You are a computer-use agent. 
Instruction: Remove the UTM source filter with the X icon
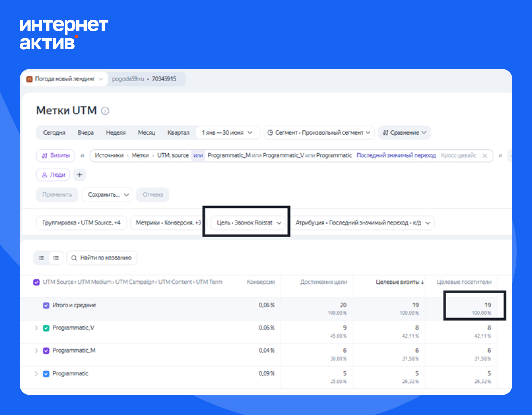tap(485, 156)
